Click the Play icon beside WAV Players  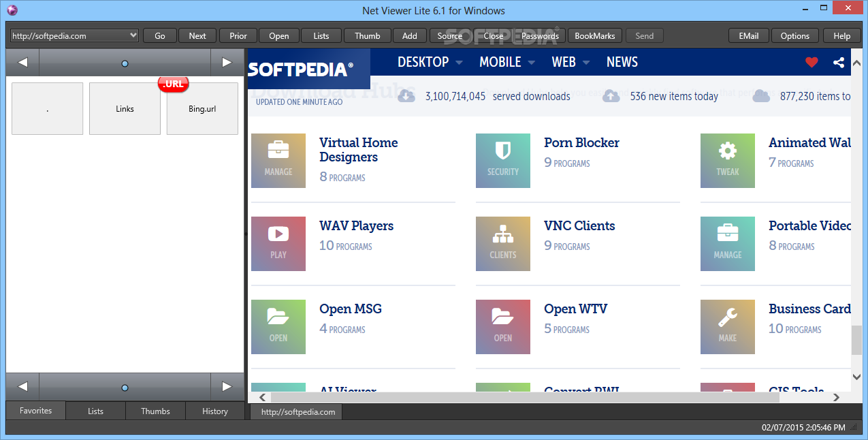tap(278, 244)
